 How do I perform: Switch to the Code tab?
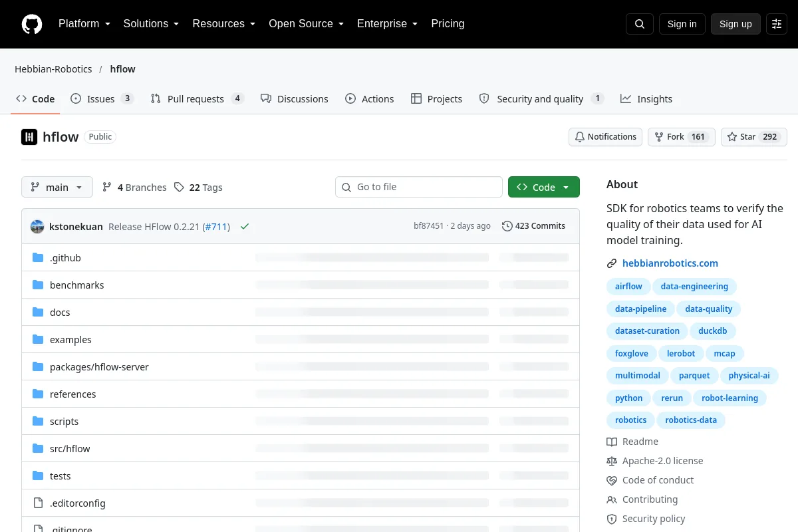[35, 99]
